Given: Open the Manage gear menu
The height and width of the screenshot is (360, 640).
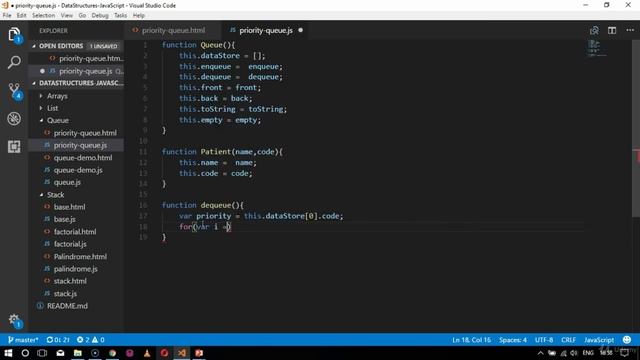Looking at the screenshot, I should click(x=14, y=320).
